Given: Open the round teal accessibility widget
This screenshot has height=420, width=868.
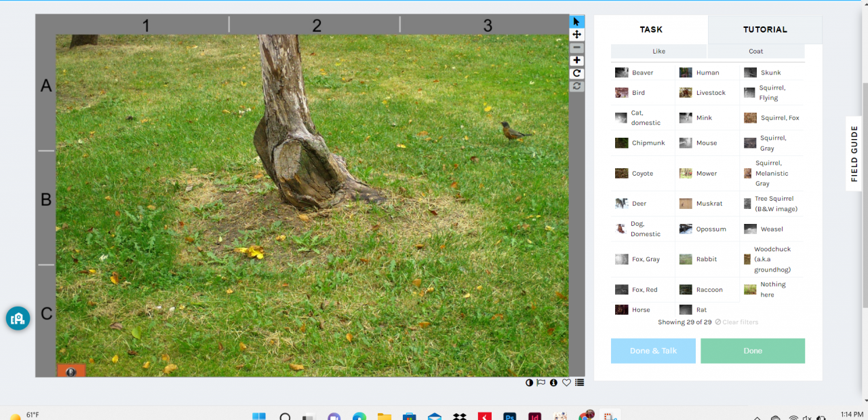Looking at the screenshot, I should pos(18,318).
